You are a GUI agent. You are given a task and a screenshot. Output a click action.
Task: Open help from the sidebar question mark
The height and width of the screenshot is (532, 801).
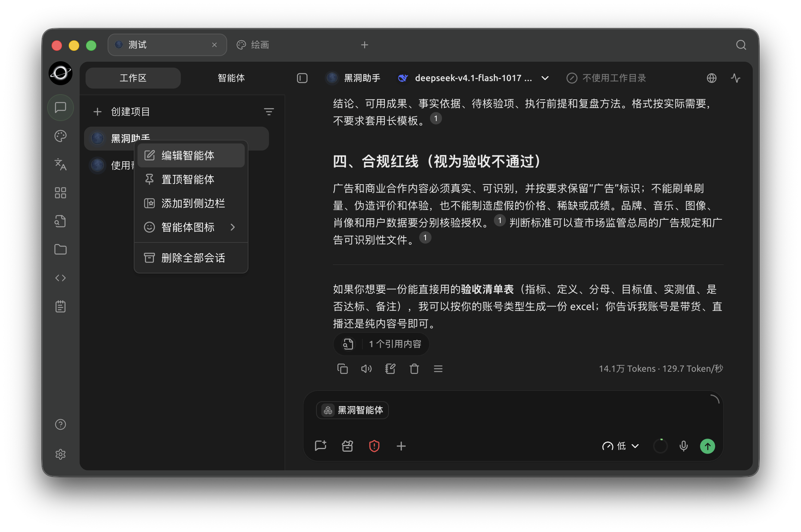(61, 424)
